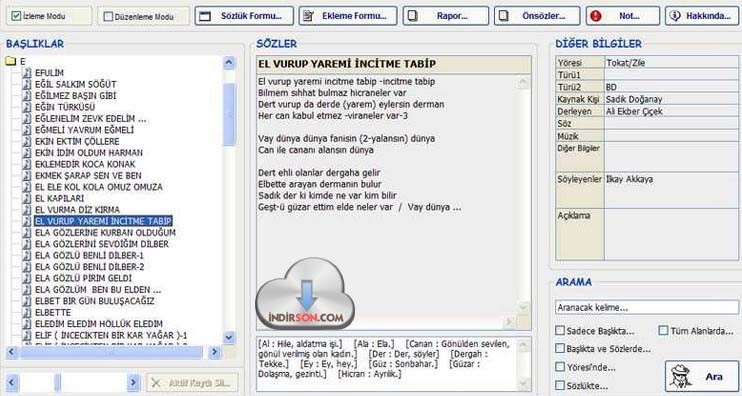Check Tüm Alanlarda option
The image size is (742, 396).
pyautogui.click(x=663, y=330)
